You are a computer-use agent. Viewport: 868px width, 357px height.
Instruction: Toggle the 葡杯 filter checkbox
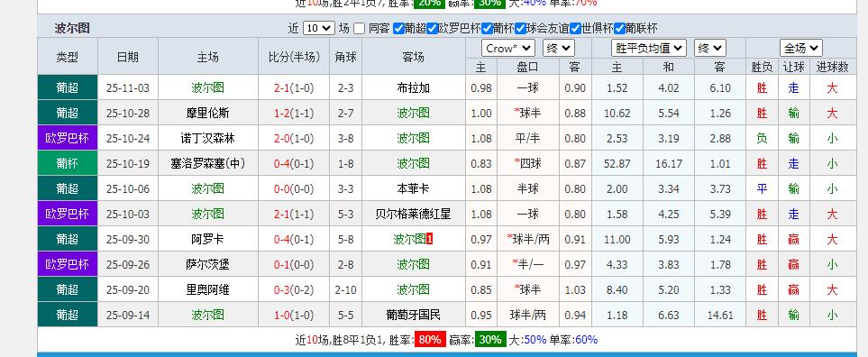tap(487, 28)
